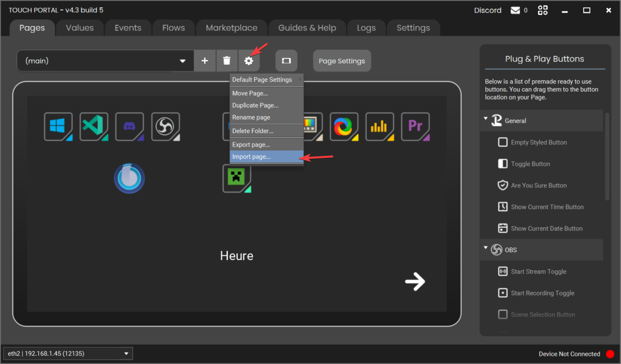Open the Default Page Settings submenu
The height and width of the screenshot is (364, 621).
click(267, 80)
